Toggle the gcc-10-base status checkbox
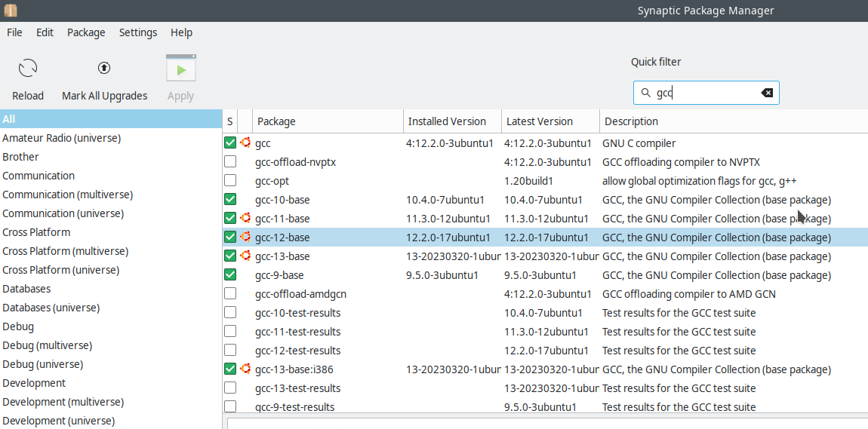868x429 pixels. [x=230, y=199]
